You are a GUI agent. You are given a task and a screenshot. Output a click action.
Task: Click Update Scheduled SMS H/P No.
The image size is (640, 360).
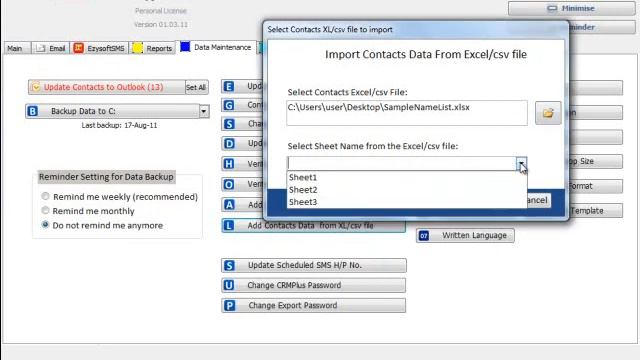pyautogui.click(x=313, y=265)
